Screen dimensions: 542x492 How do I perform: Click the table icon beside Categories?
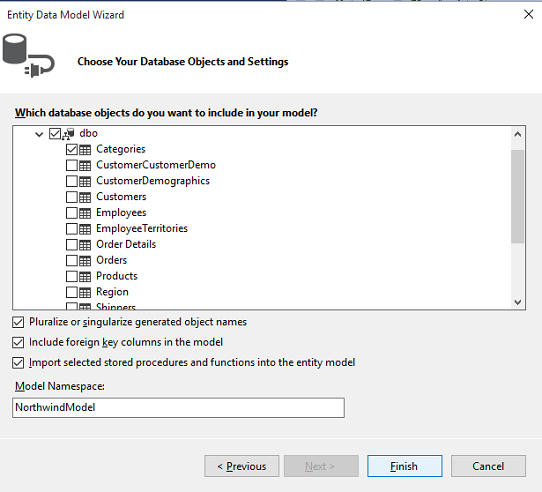point(85,150)
